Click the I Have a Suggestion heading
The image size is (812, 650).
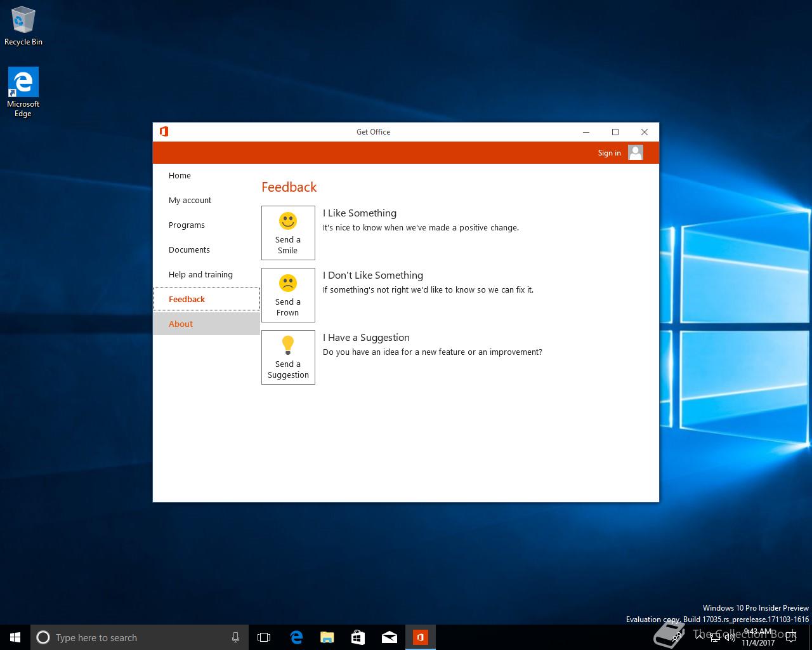pyautogui.click(x=366, y=338)
